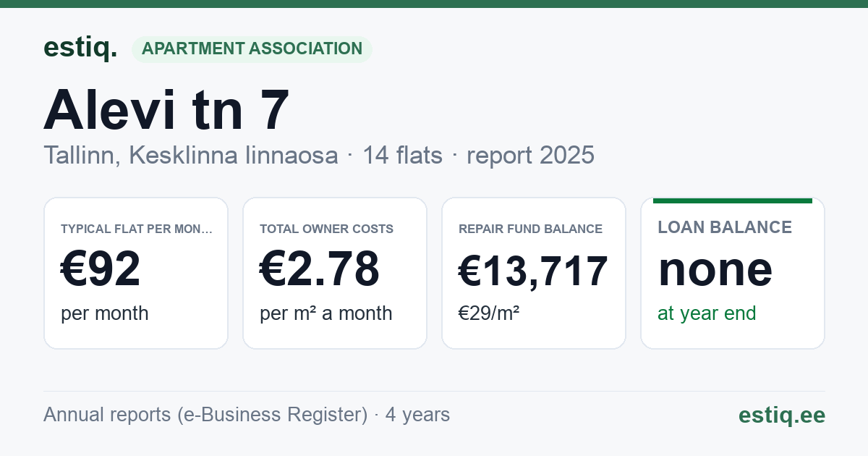Click the €92 value
This screenshot has width=868, height=456.
(101, 269)
